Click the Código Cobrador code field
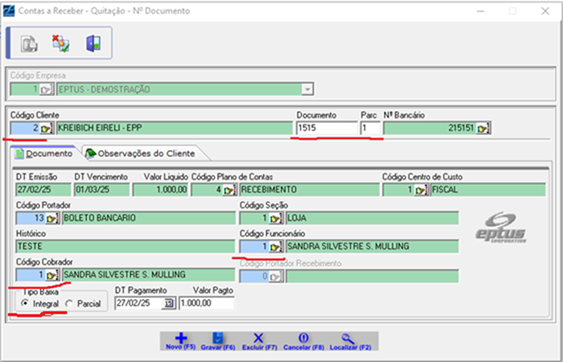Screen dimensions: 563x362 click(x=31, y=275)
